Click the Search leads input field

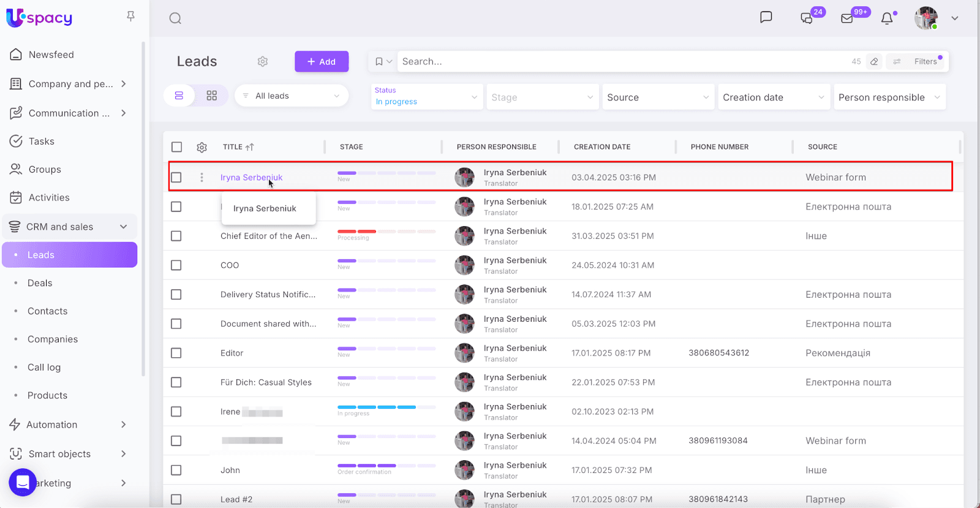[619, 61]
